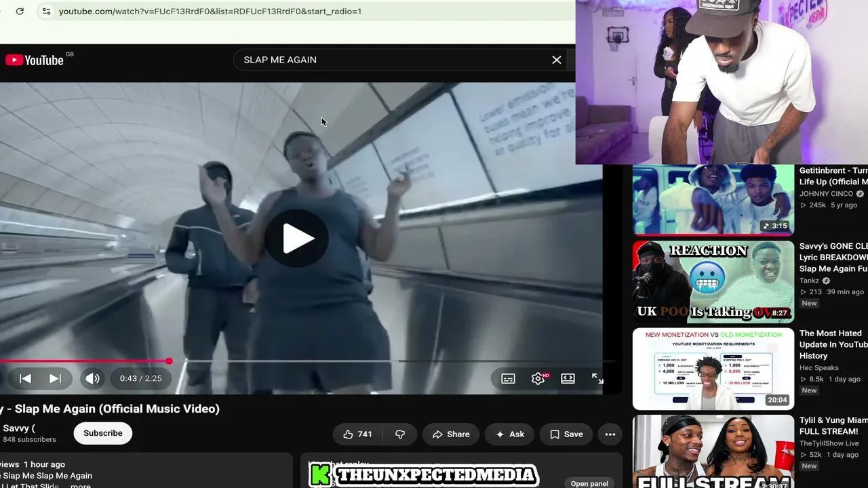Share this video
The image size is (868, 488).
coord(451,434)
